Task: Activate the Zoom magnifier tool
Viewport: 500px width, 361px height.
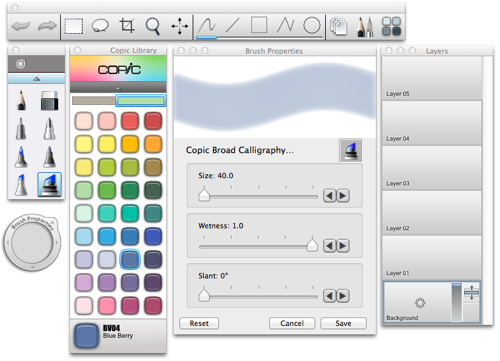Action: [x=153, y=26]
